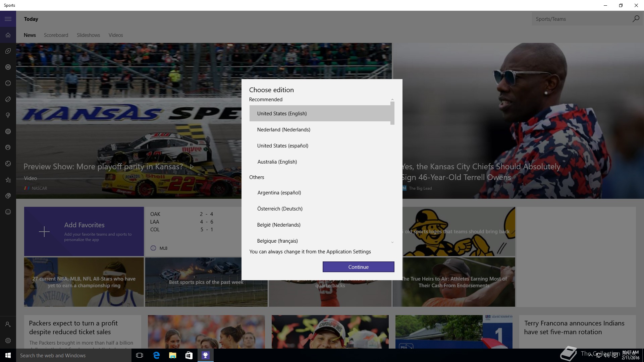Select Australia (English) edition
Image resolution: width=644 pixels, height=362 pixels.
pos(320,162)
